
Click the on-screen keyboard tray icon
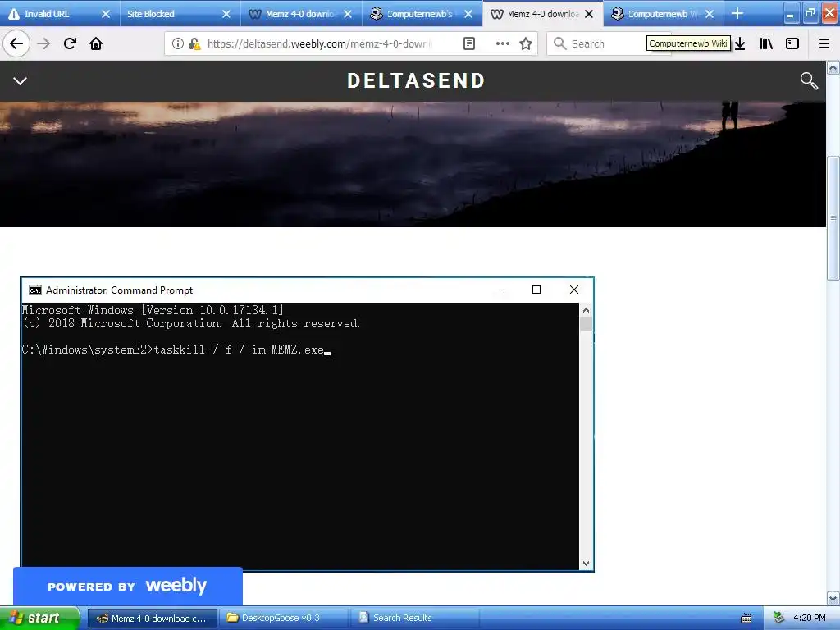[x=746, y=619]
